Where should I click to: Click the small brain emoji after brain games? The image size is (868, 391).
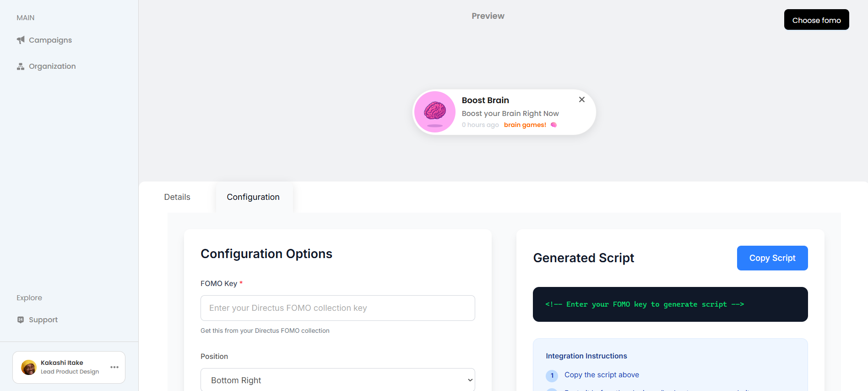tap(553, 125)
